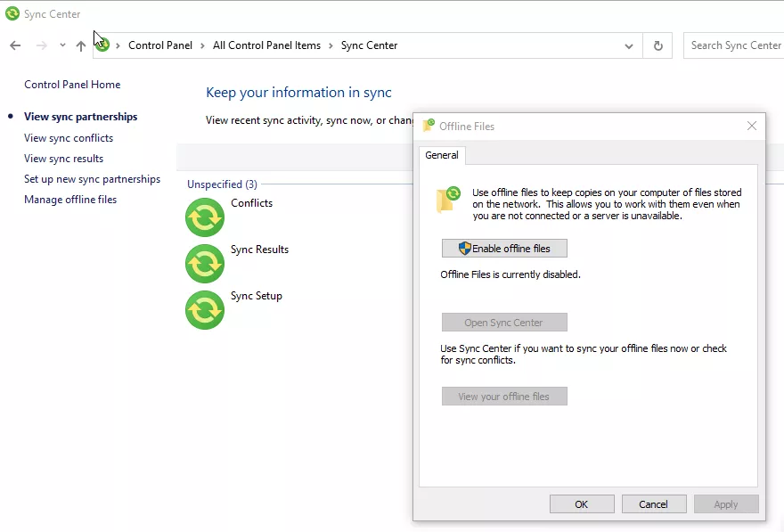Click the Apply button
Image resolution: width=784 pixels, height=532 pixels.
click(726, 504)
